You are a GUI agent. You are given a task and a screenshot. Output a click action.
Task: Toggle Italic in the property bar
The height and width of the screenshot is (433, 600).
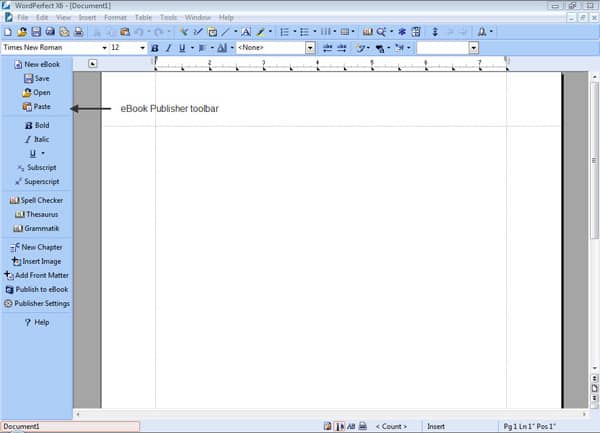168,48
